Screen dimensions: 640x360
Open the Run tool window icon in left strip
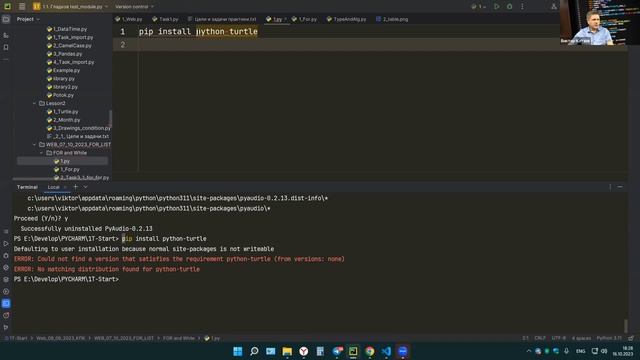[x=6, y=244]
